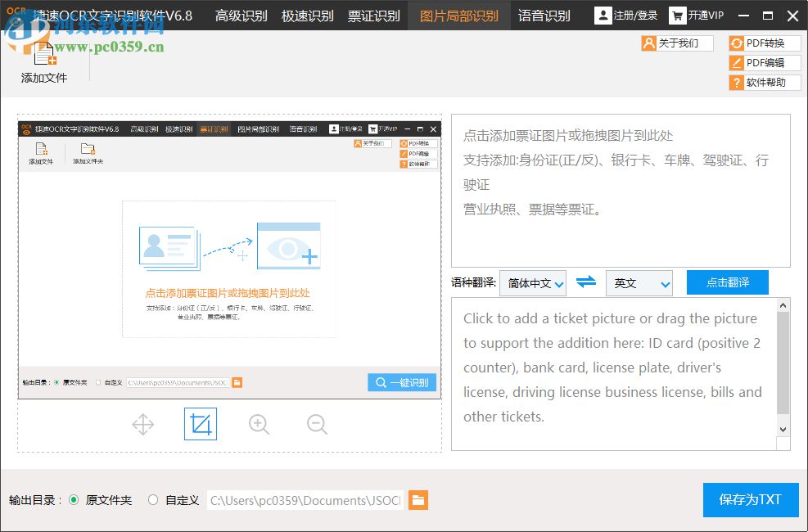This screenshot has height=532, width=808.
Task: Click the output path input field
Action: tap(305, 500)
